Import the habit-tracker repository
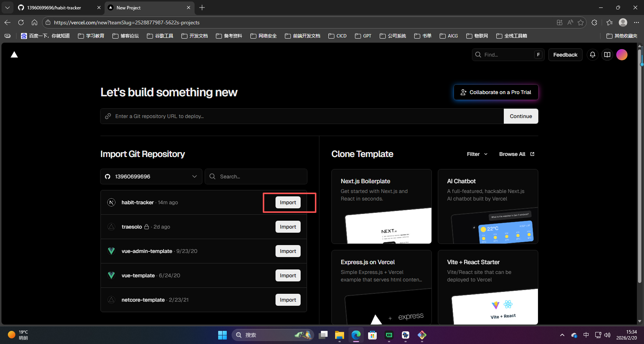644x344 pixels. click(x=288, y=202)
